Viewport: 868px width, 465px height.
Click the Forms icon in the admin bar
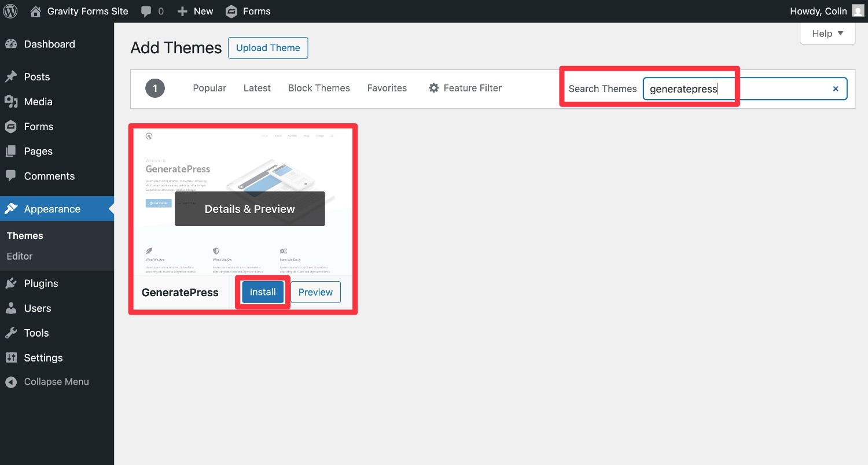coord(231,11)
